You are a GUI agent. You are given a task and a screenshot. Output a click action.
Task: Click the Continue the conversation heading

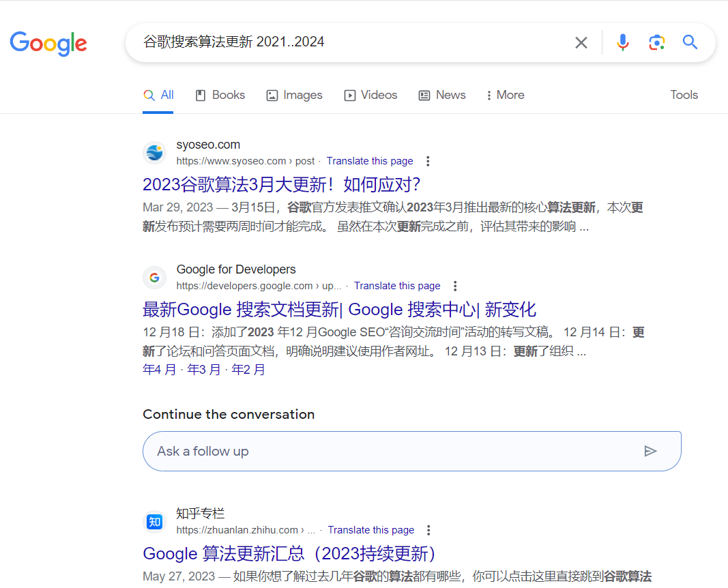[229, 415]
